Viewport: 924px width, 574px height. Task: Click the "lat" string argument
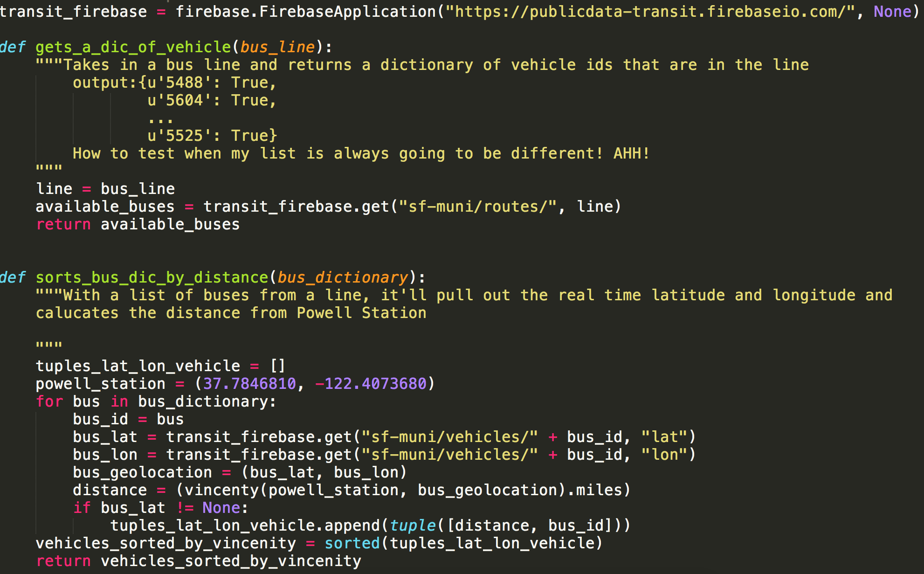pyautogui.click(x=664, y=437)
